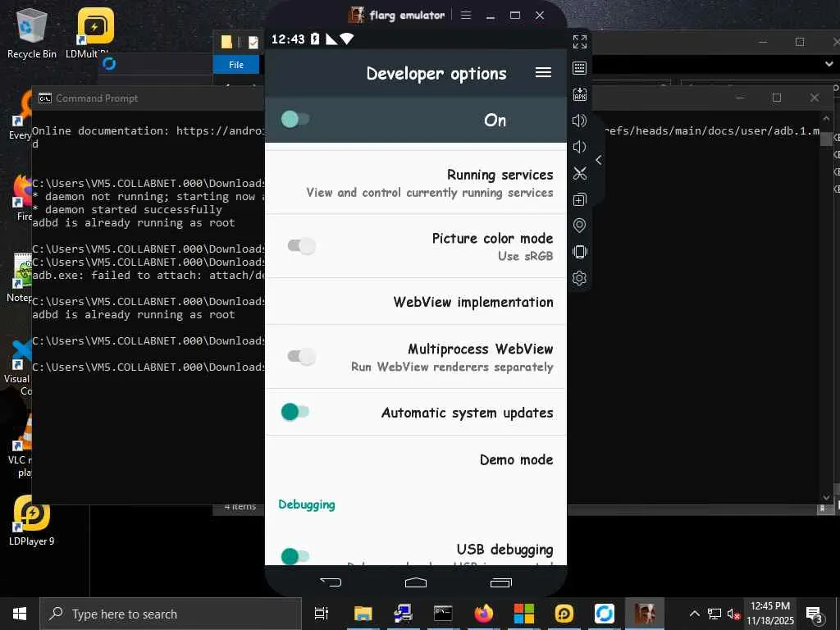Viewport: 840px width, 630px height.
Task: Click the multi-instance plus icon in sidebar
Action: point(580,199)
